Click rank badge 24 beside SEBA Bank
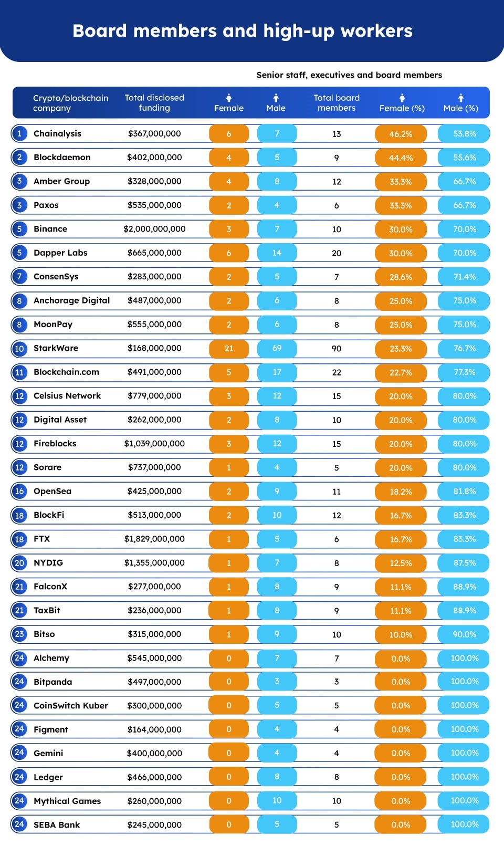Image resolution: width=504 pixels, height=846 pixels. pyautogui.click(x=19, y=824)
